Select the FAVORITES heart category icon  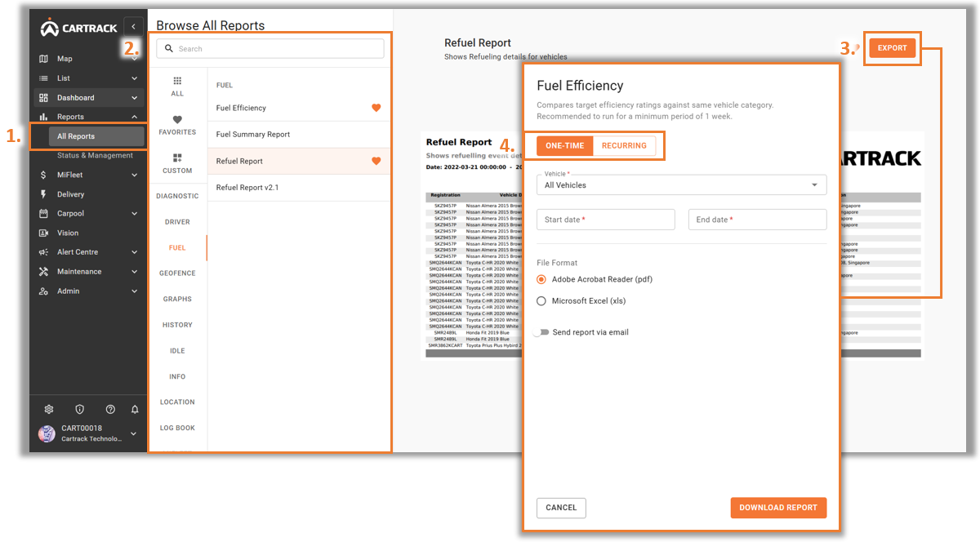177,119
